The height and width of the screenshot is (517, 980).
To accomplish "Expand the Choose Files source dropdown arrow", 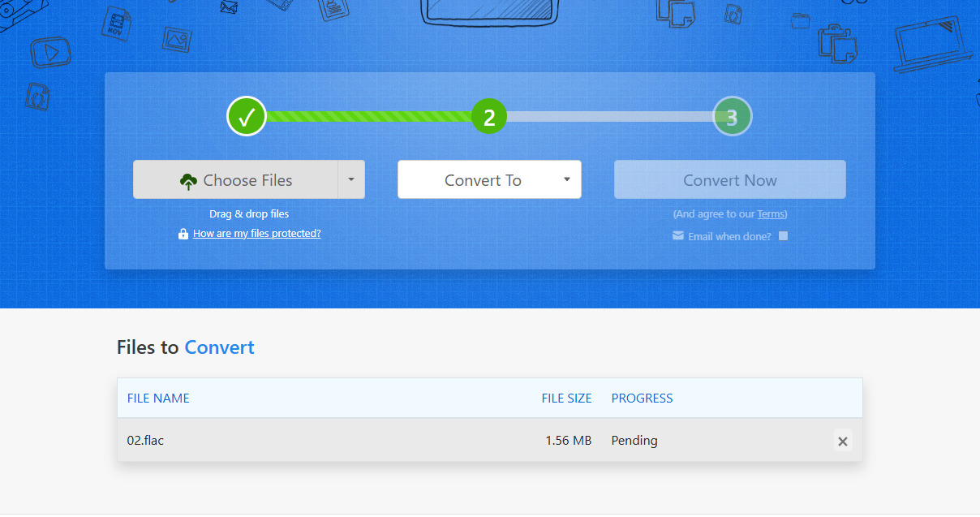I will tap(351, 179).
